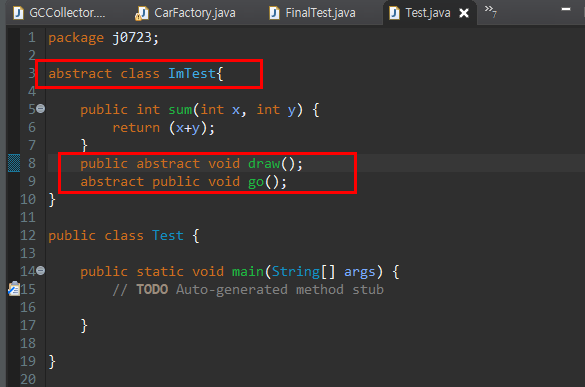This screenshot has height=387, width=585.
Task: Switch to FinalTest.java tab
Action: pos(312,13)
